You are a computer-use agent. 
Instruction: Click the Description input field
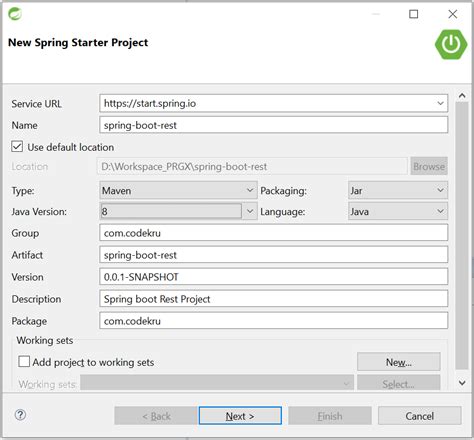coord(273,299)
